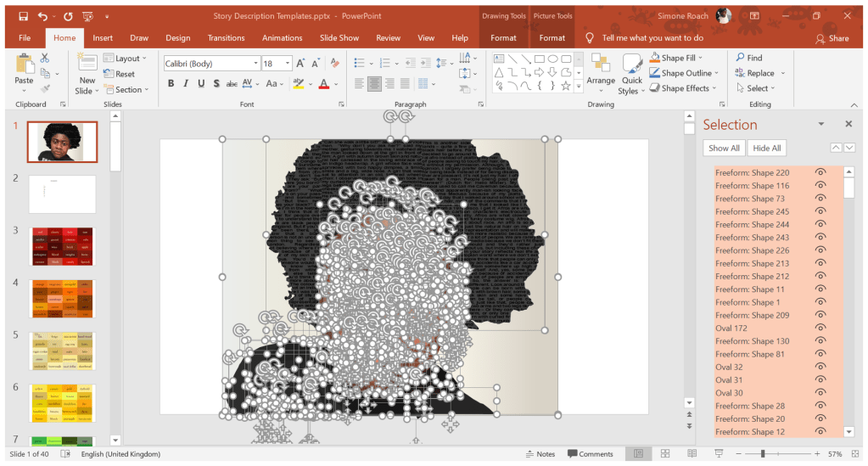Image resolution: width=868 pixels, height=466 pixels.
Task: Select the slide 3 thumbnail
Action: point(63,245)
